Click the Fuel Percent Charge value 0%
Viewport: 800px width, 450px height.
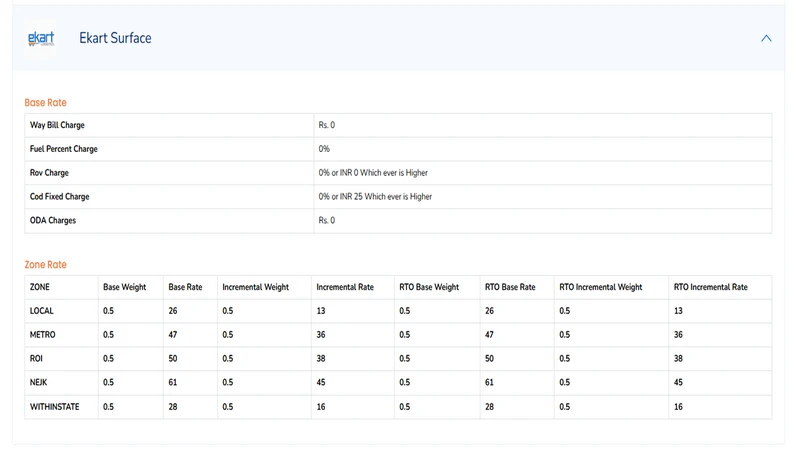tap(324, 149)
